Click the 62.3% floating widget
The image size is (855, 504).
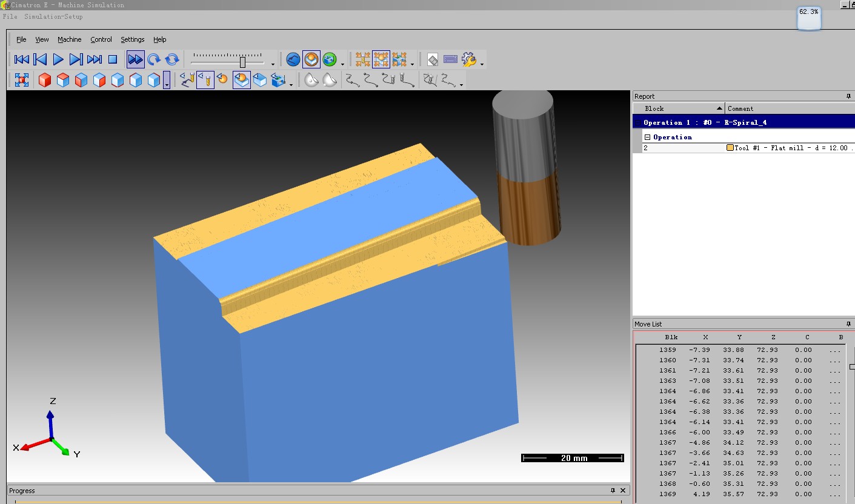click(x=808, y=18)
